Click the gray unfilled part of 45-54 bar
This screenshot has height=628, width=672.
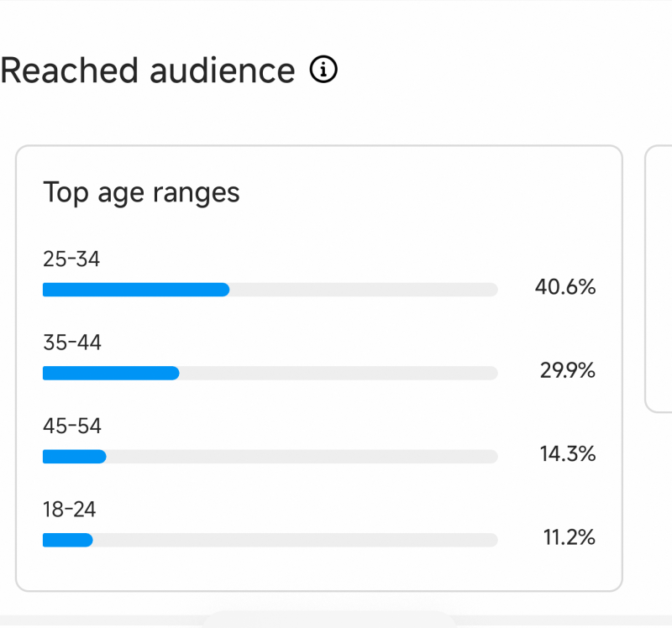tap(302, 457)
